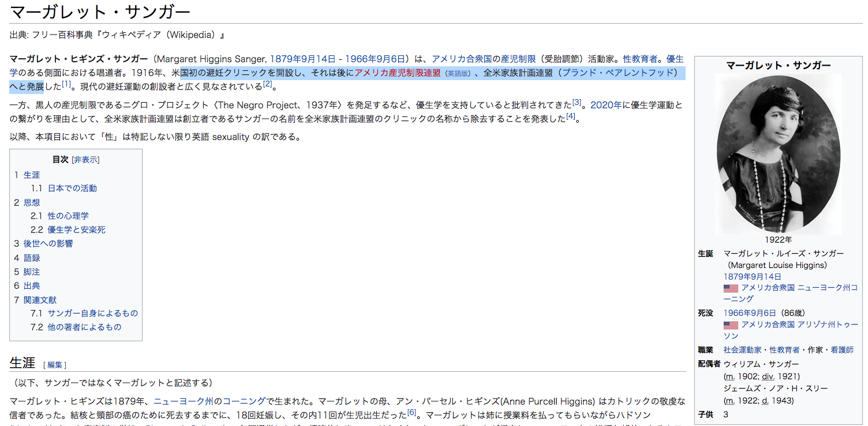868x426 pixels.
Task: Jump to contents entry 6 出典
Action: pyautogui.click(x=27, y=285)
